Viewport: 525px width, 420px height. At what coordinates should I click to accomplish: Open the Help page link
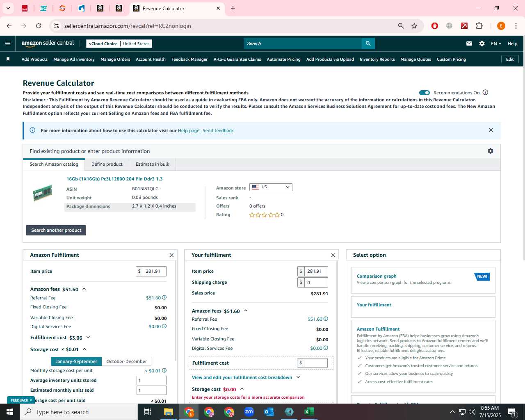[189, 130]
